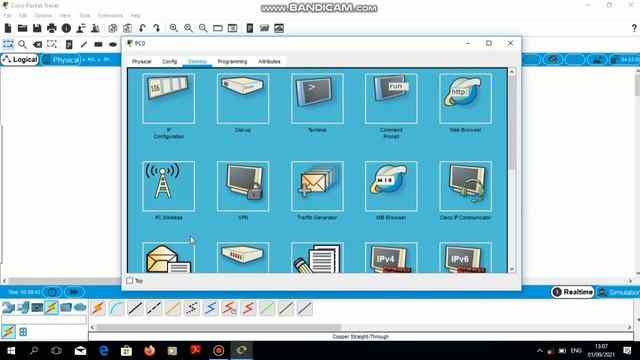This screenshot has width=640, height=360.
Task: Open the Programming tab in PC0
Action: tap(232, 61)
